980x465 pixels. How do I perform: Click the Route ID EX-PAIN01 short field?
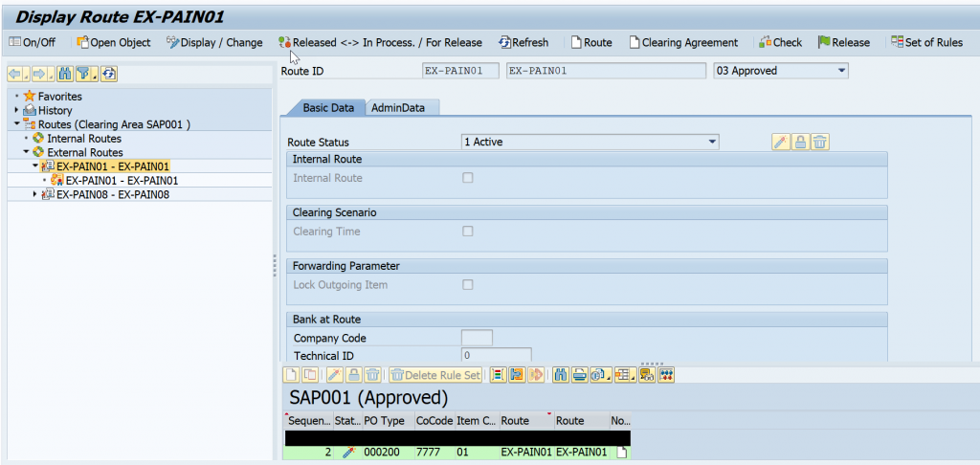point(460,71)
